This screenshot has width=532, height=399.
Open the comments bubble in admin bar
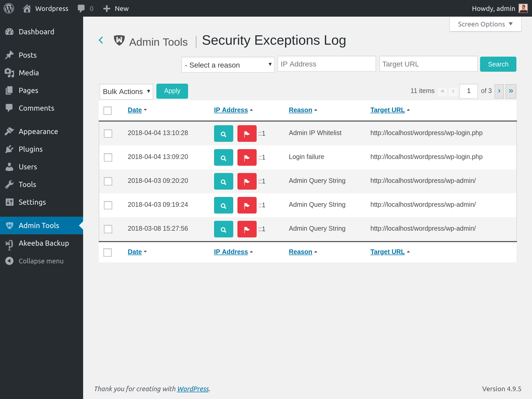tap(81, 9)
